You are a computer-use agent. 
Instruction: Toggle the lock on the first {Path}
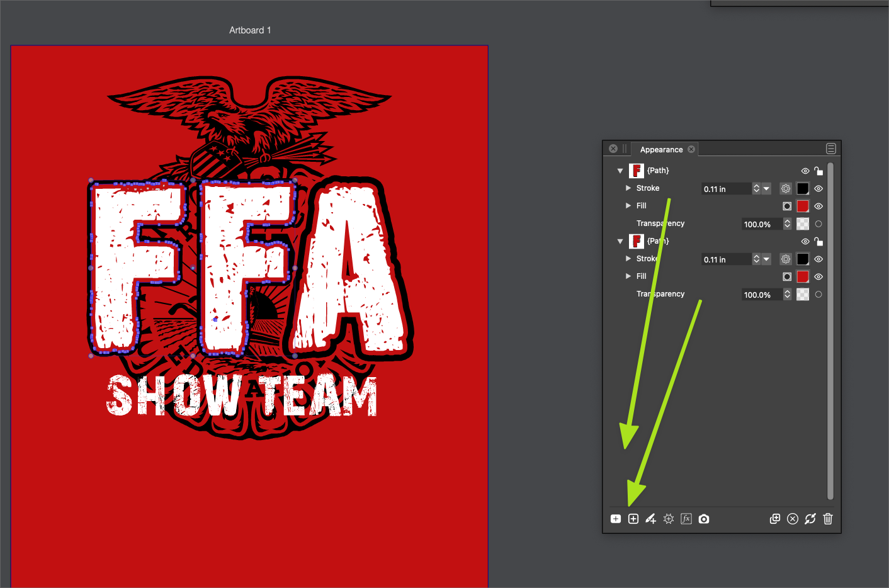pos(818,171)
